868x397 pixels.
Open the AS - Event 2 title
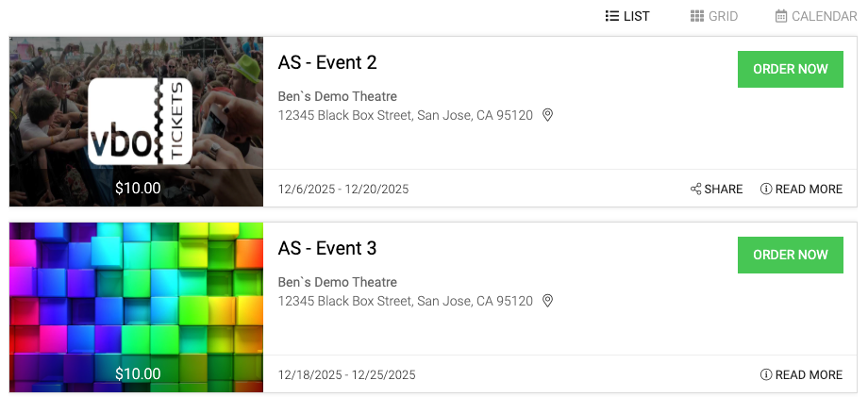[327, 62]
